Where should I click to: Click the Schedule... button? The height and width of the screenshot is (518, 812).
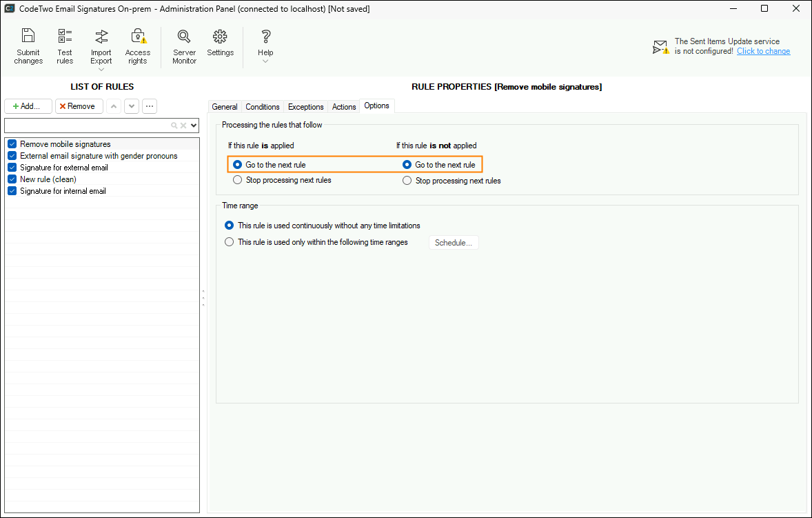coord(454,242)
